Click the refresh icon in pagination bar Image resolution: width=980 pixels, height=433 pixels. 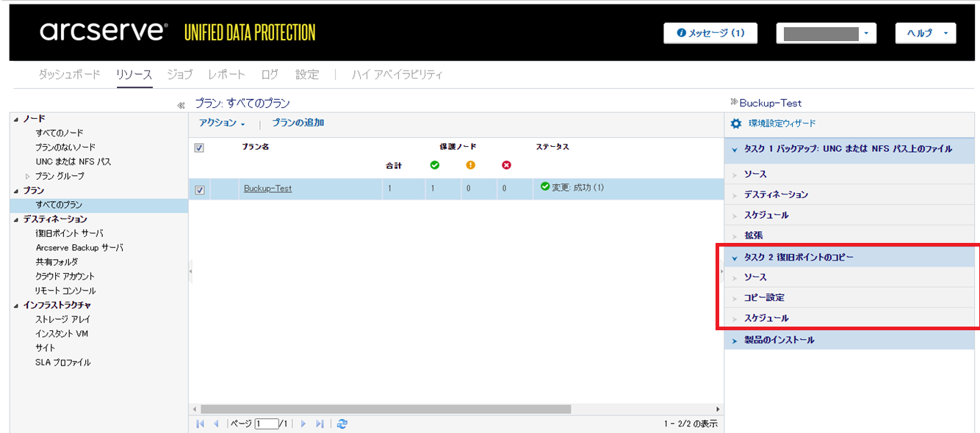tap(342, 423)
